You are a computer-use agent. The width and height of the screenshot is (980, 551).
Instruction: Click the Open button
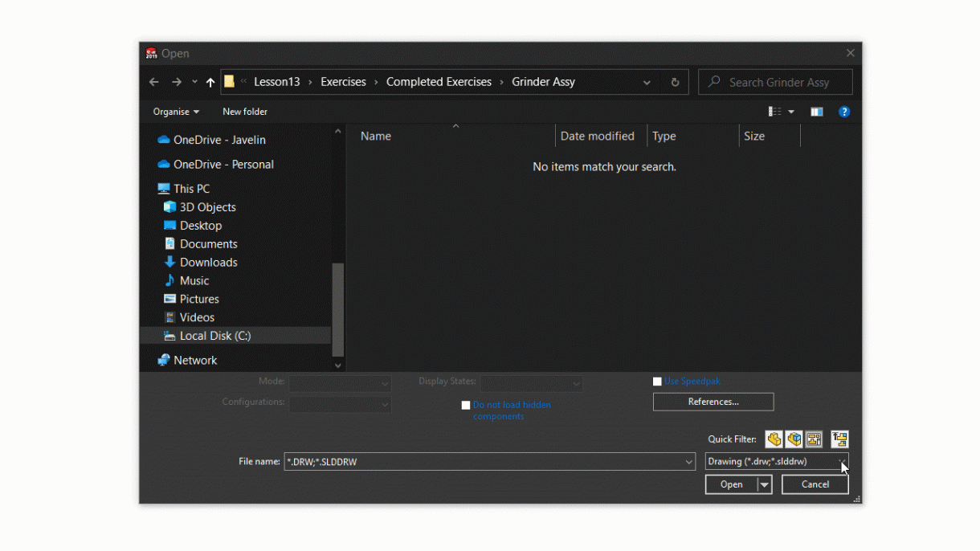coord(732,484)
